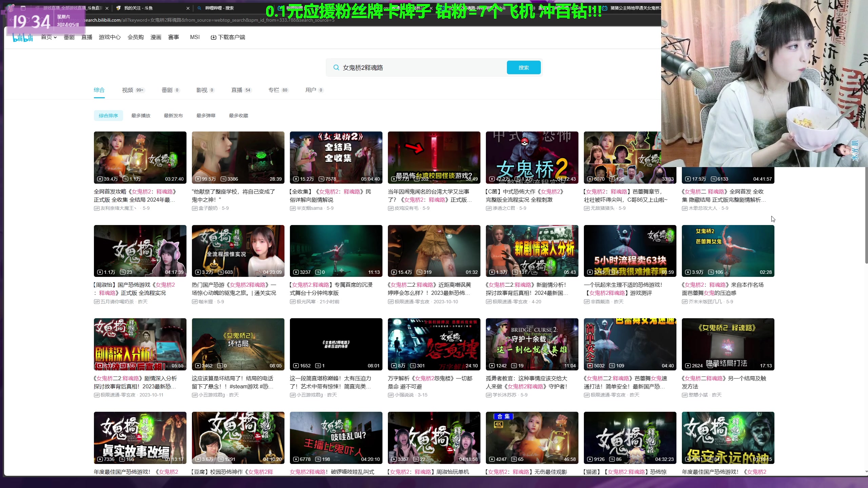Click the UP badge icon beside 半支烟sama
The image size is (868, 488).
(293, 208)
